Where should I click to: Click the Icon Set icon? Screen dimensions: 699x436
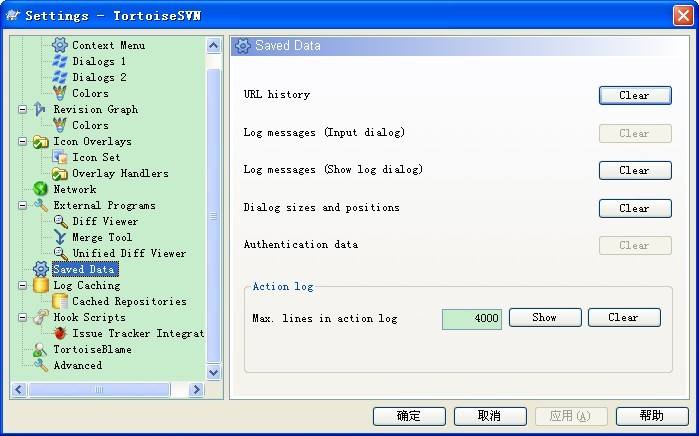click(x=60, y=157)
